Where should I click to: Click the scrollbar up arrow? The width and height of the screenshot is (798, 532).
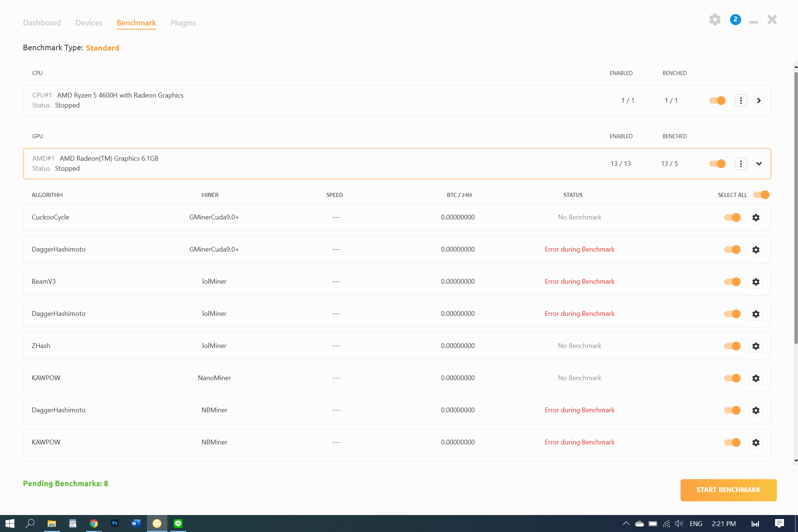coord(796,67)
